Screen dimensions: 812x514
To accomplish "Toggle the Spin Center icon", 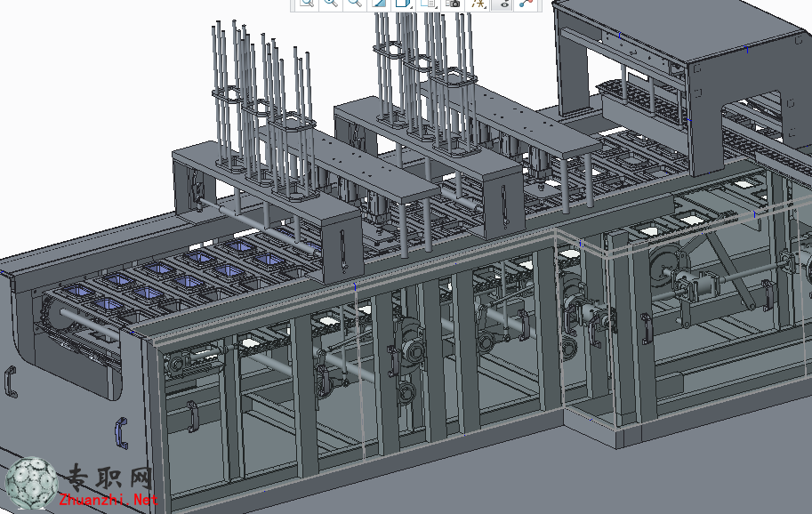I will click(527, 3).
